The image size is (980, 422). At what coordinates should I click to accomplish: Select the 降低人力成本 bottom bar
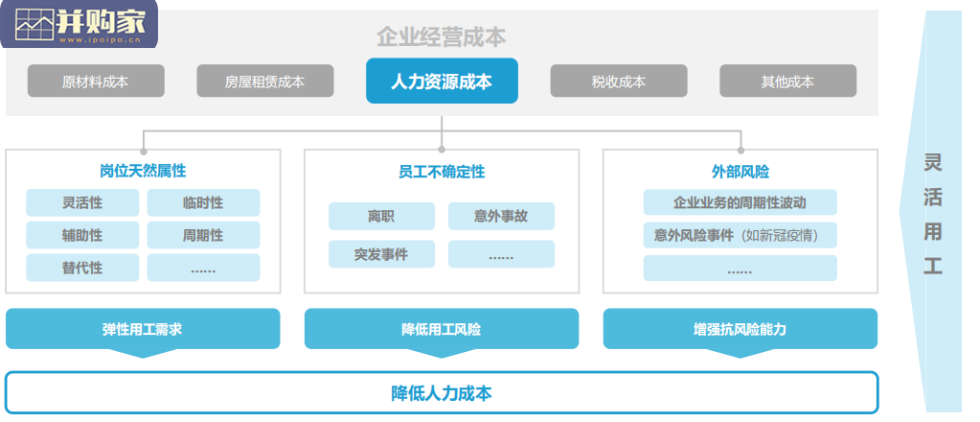pos(442,392)
